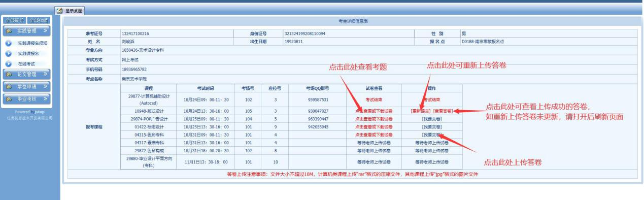Click [我要交卷] in 标志设计 row
Image resolution: width=644 pixels, height=200 pixels.
(432, 127)
